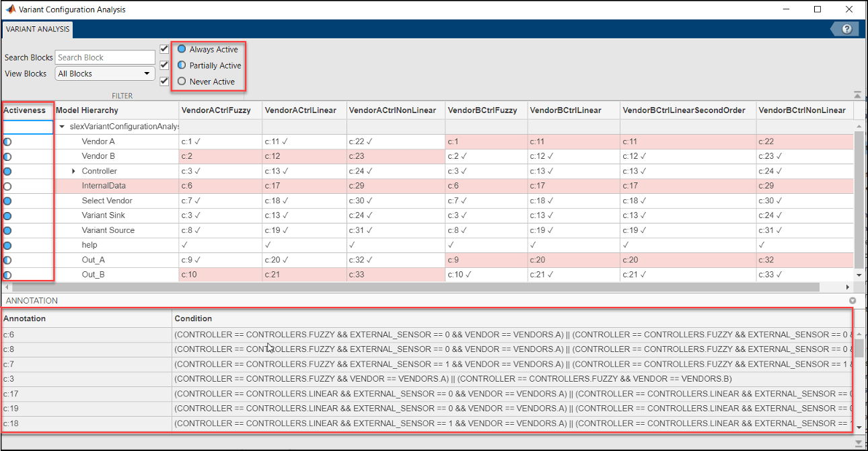Toggle the Never Active checkbox
868x451 pixels.
point(164,81)
